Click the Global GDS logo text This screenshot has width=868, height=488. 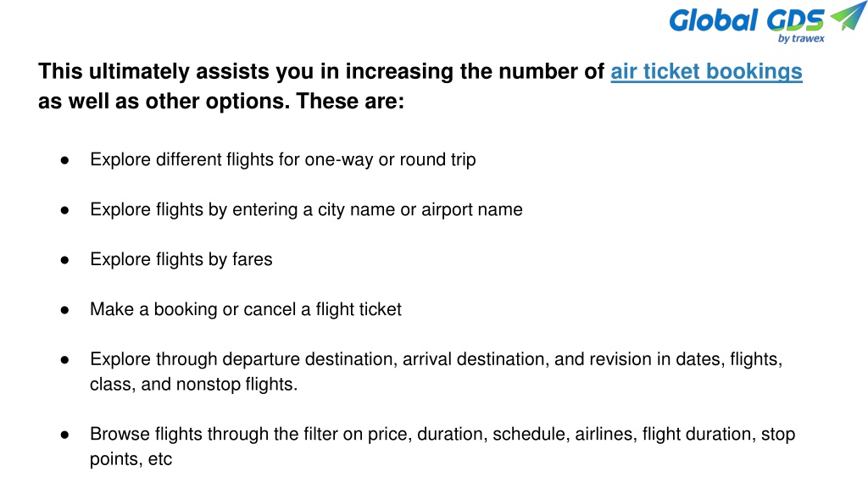pos(747,20)
